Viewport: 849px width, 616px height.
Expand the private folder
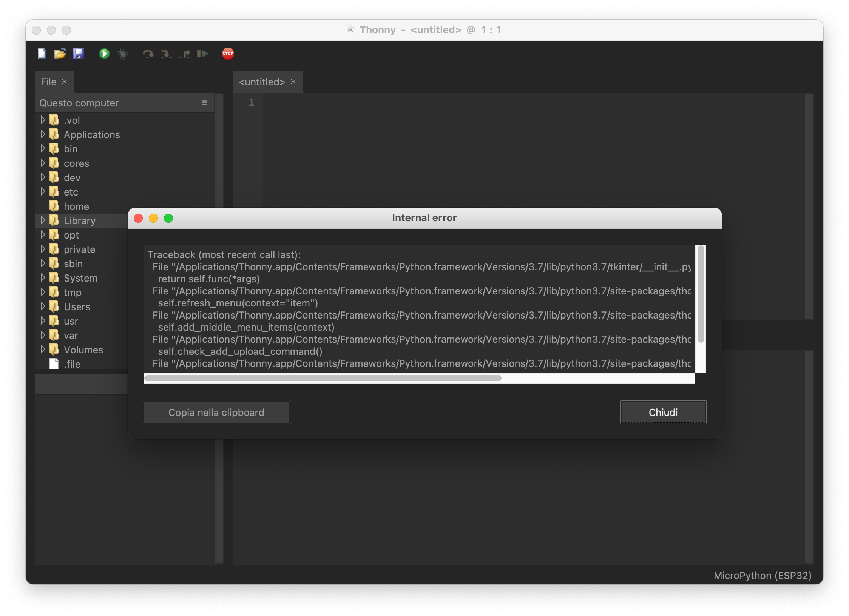click(x=43, y=249)
